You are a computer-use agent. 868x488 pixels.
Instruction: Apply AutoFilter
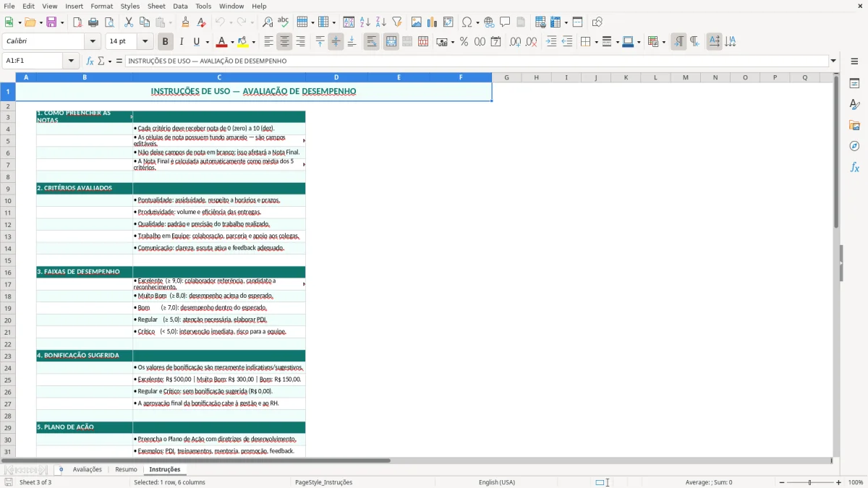[397, 22]
